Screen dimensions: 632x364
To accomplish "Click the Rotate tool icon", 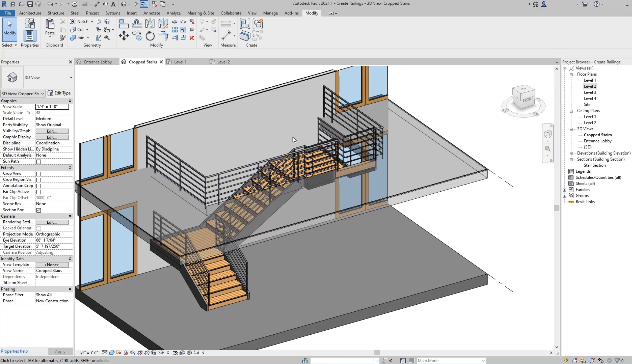I will click(x=150, y=36).
